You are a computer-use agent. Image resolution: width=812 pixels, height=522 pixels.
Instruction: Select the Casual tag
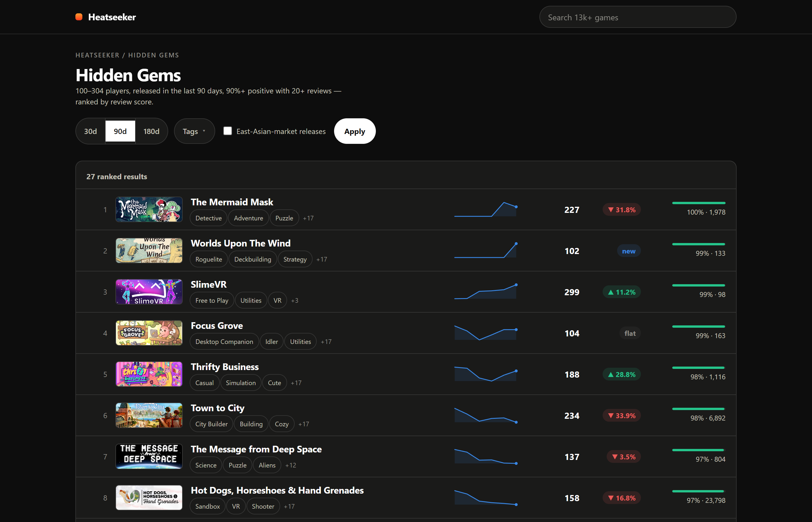coord(205,383)
